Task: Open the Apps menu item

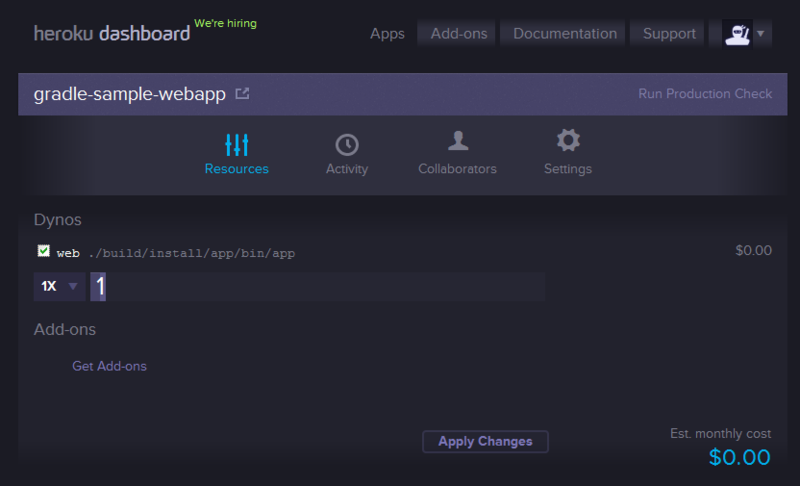Action: 387,34
